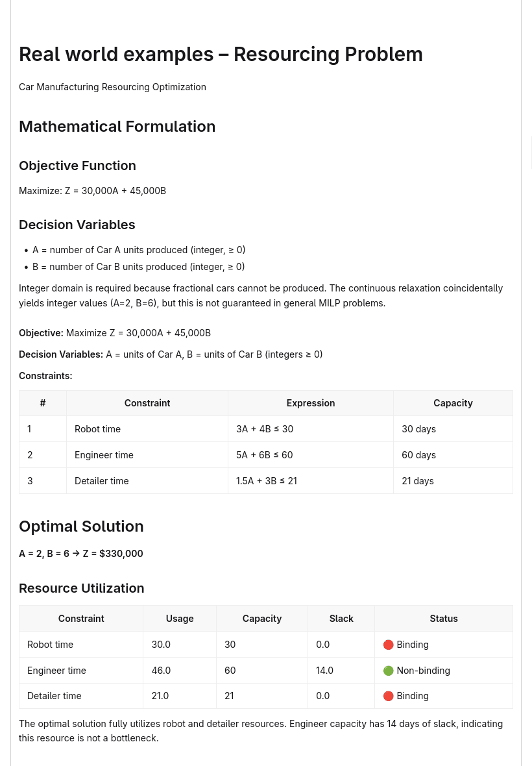Click the green Non-binding status icon
The height and width of the screenshot is (766, 532).
388,670
